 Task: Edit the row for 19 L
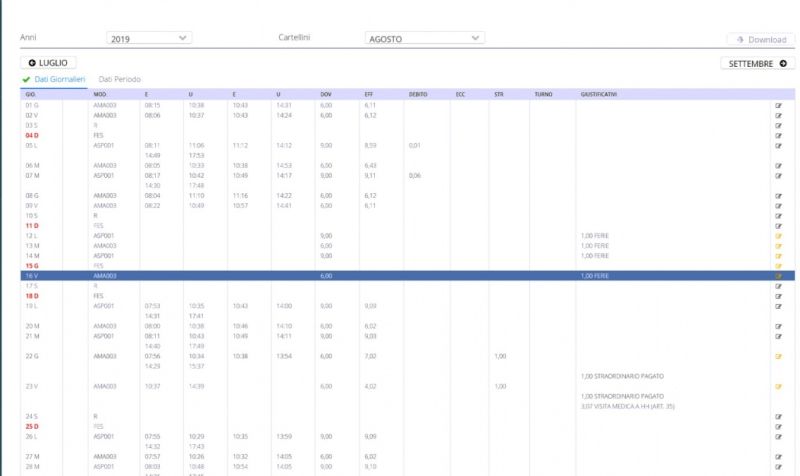pyautogui.click(x=778, y=307)
